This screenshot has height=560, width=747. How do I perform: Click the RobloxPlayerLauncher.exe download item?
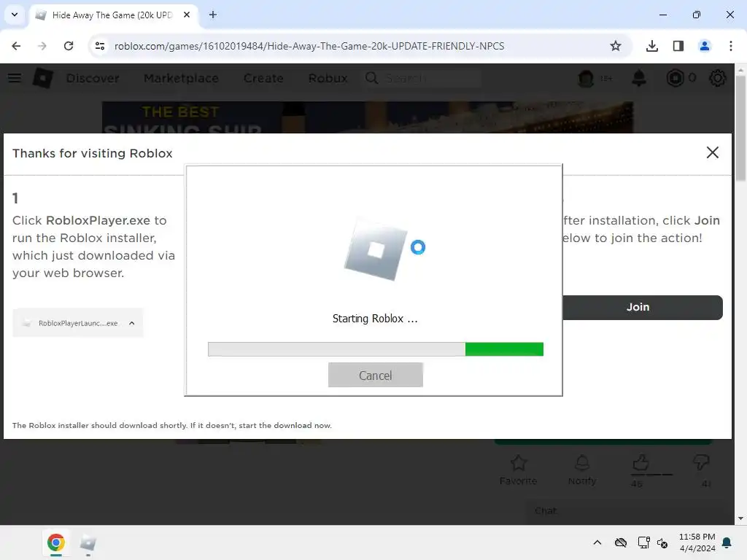click(x=77, y=323)
